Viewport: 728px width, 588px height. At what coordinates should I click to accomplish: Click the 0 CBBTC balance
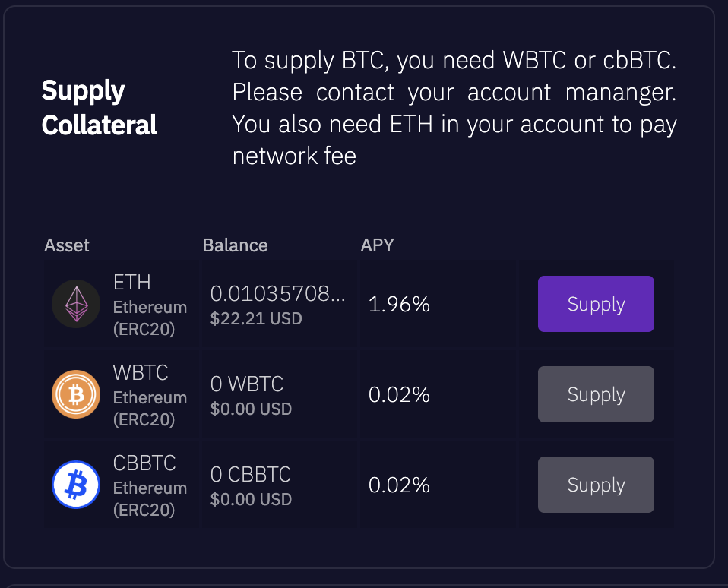250,474
